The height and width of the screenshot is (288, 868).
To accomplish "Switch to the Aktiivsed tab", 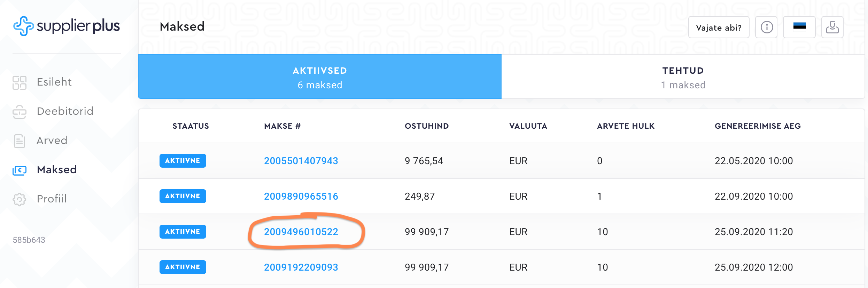I will pos(320,77).
